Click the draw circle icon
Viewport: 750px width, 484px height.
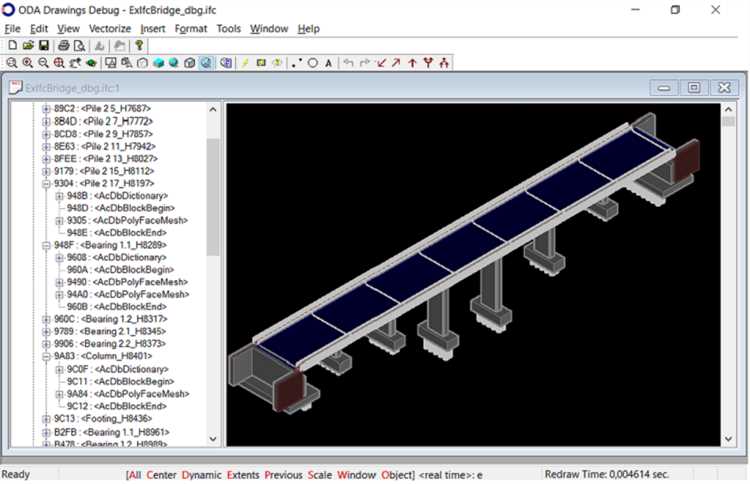[313, 63]
